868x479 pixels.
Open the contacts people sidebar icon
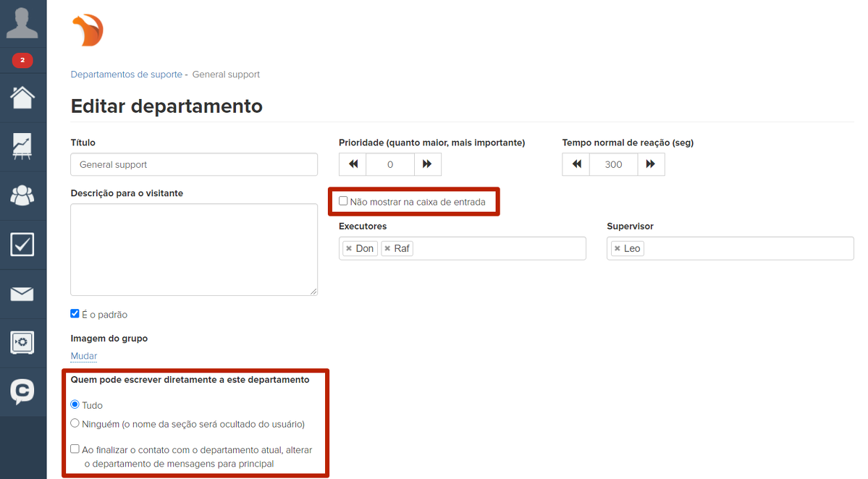(22, 195)
